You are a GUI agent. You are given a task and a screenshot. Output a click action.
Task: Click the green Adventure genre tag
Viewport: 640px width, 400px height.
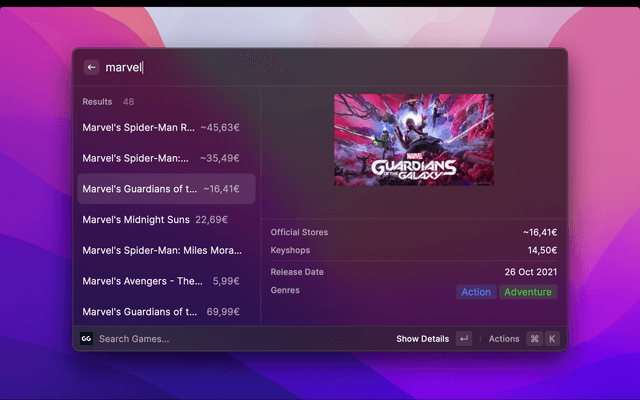528,292
